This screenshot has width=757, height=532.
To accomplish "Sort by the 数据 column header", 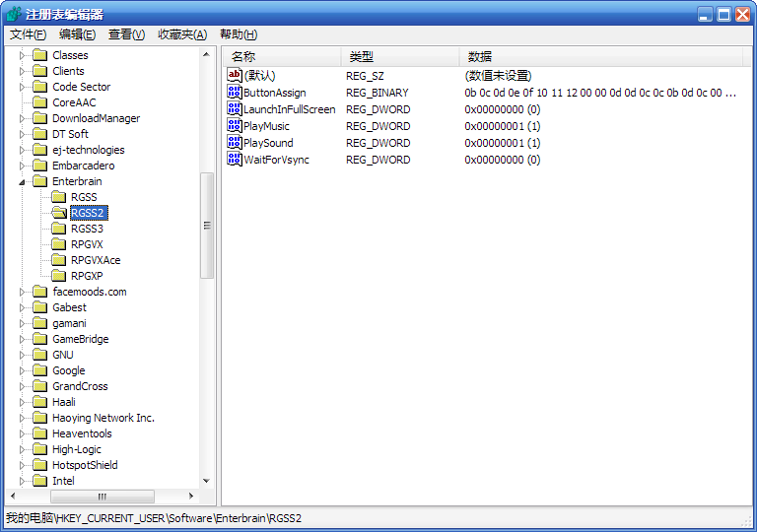I will tap(600, 56).
